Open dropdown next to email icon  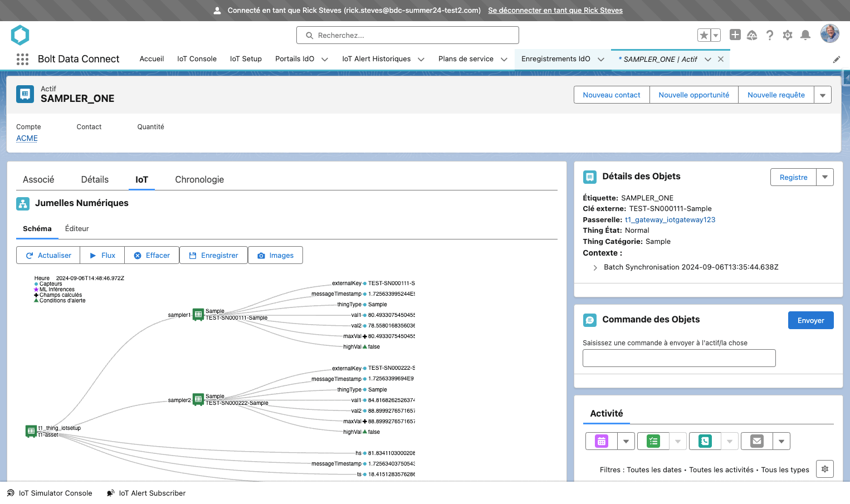click(x=781, y=441)
